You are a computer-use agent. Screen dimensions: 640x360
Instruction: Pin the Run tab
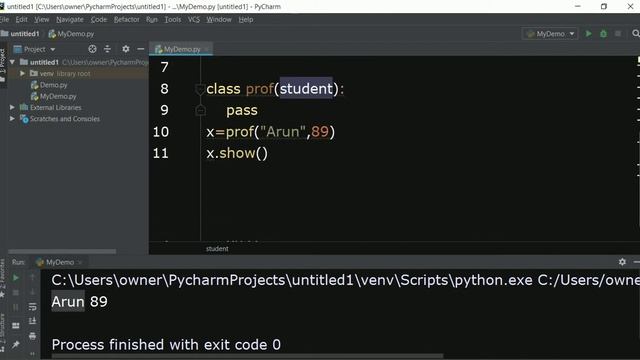tap(16, 345)
